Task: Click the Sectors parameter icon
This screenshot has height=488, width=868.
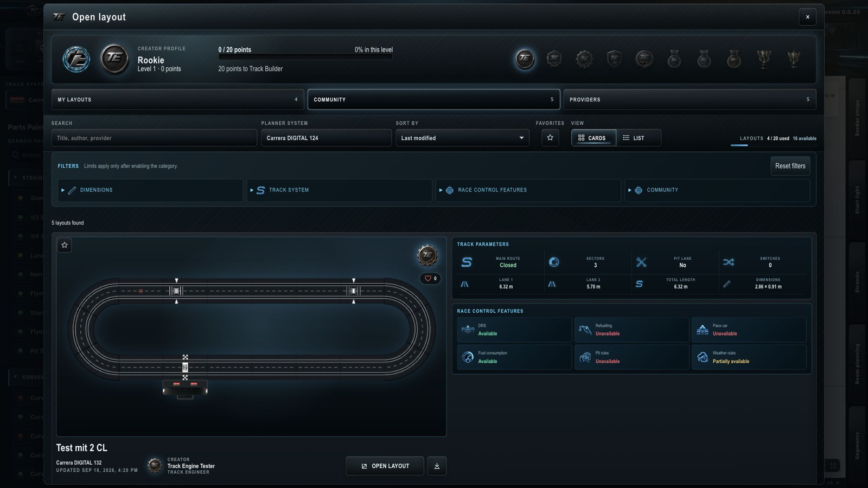Action: point(554,262)
